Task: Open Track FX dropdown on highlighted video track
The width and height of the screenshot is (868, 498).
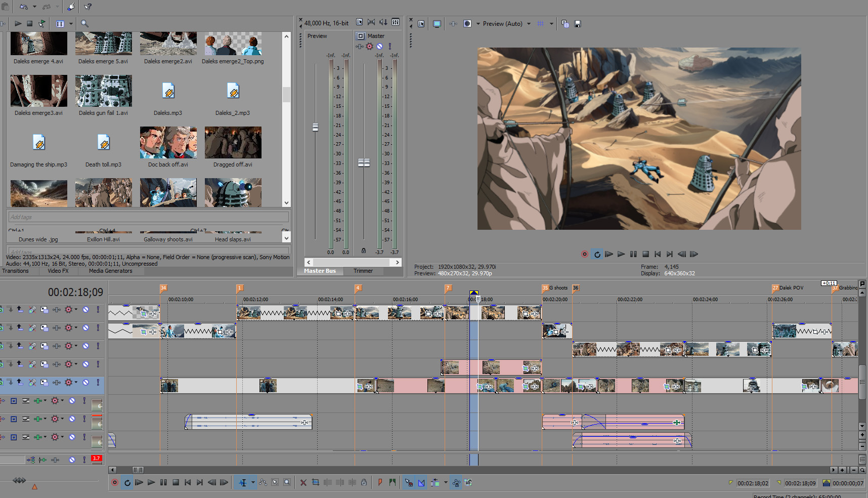Action: click(76, 383)
